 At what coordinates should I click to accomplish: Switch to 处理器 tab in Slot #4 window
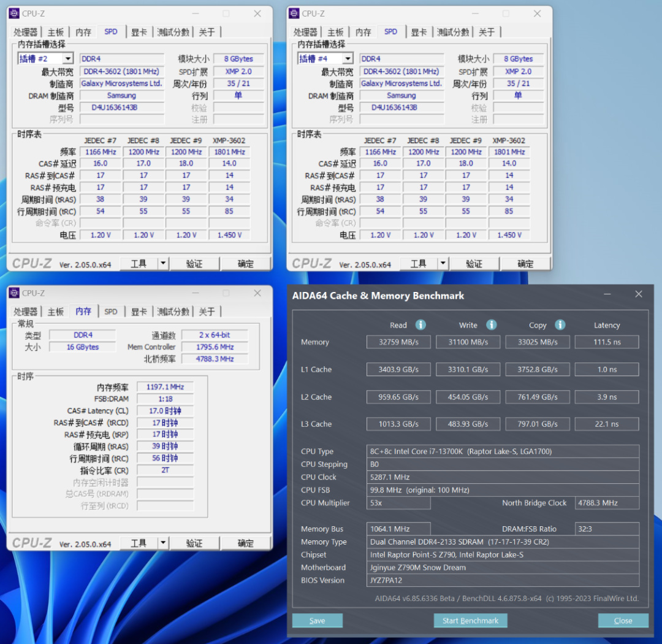[305, 32]
